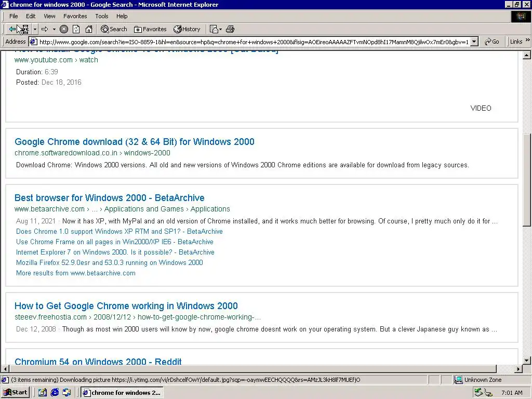
Task: Open the Back history dropdown arrow
Action: (x=35, y=29)
